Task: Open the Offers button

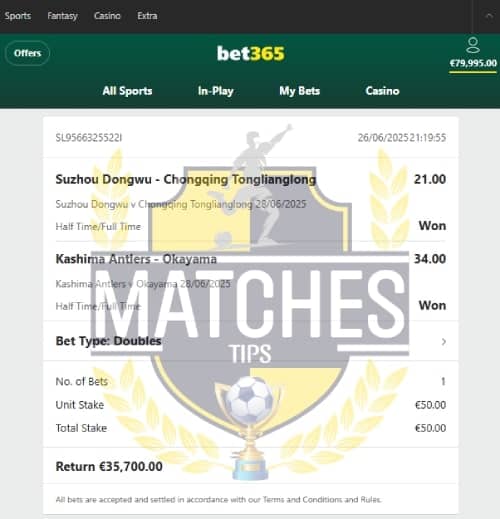Action: click(x=27, y=53)
